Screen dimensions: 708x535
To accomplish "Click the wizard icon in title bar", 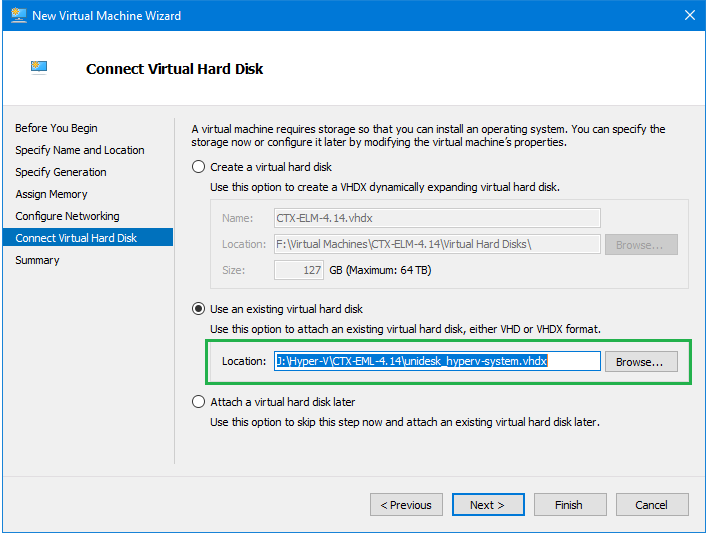I will 18,16.
